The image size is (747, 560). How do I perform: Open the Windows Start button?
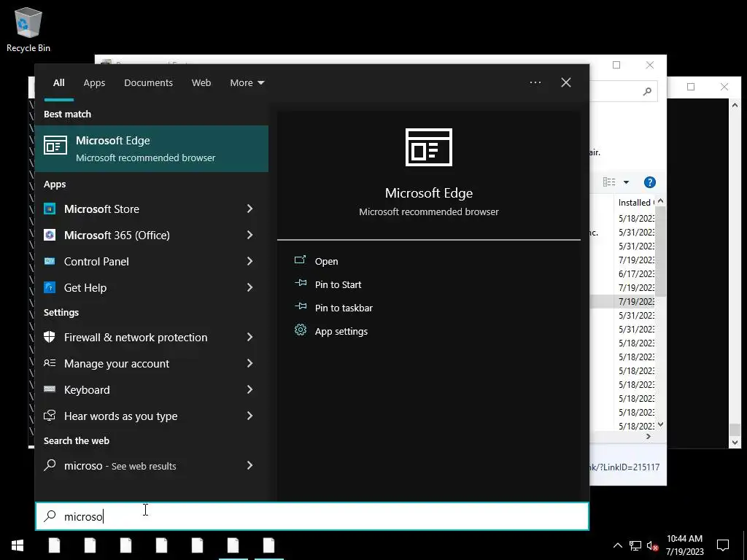click(18, 545)
